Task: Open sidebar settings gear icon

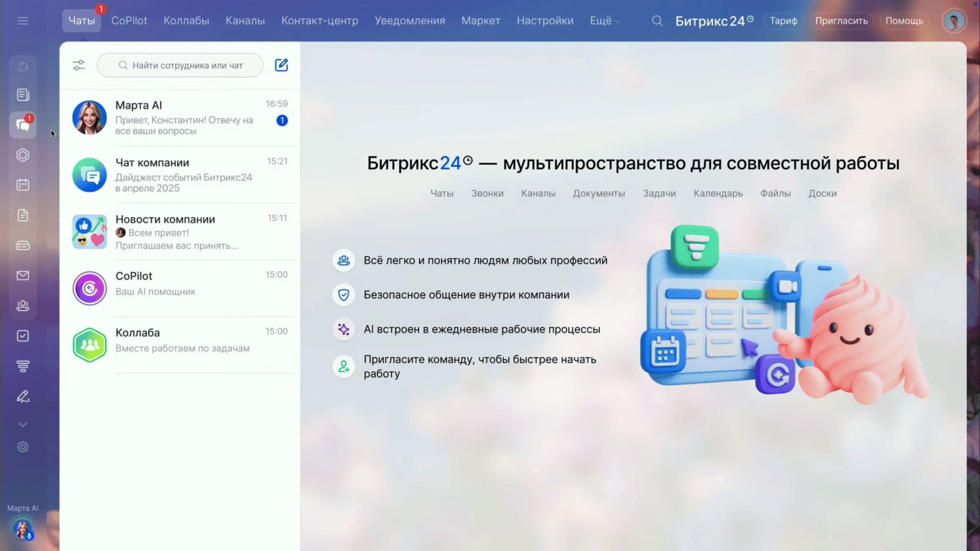Action: 22,447
